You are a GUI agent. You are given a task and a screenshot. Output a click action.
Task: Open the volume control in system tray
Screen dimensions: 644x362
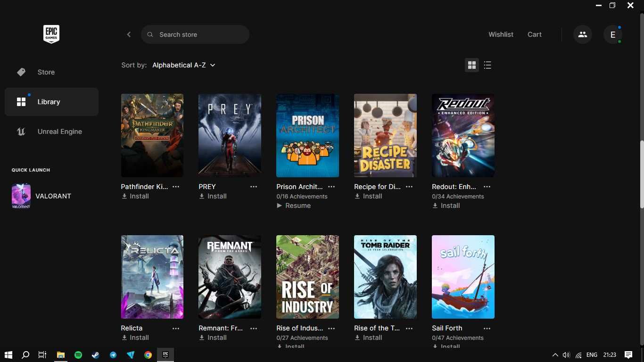[566, 355]
